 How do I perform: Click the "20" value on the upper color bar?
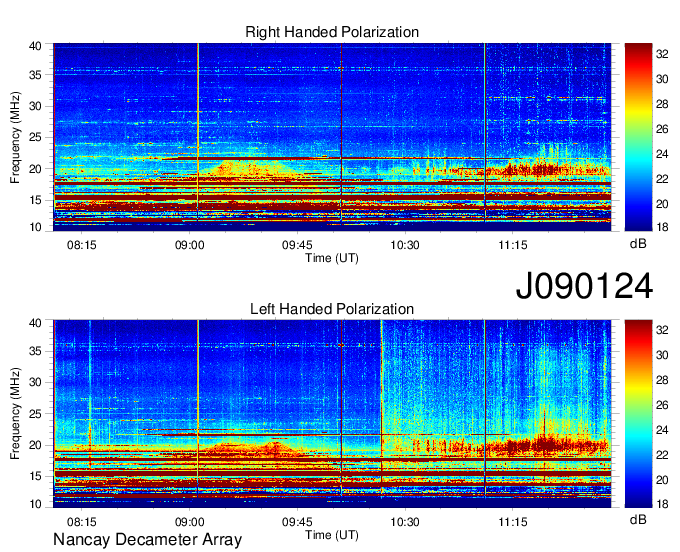[662, 204]
